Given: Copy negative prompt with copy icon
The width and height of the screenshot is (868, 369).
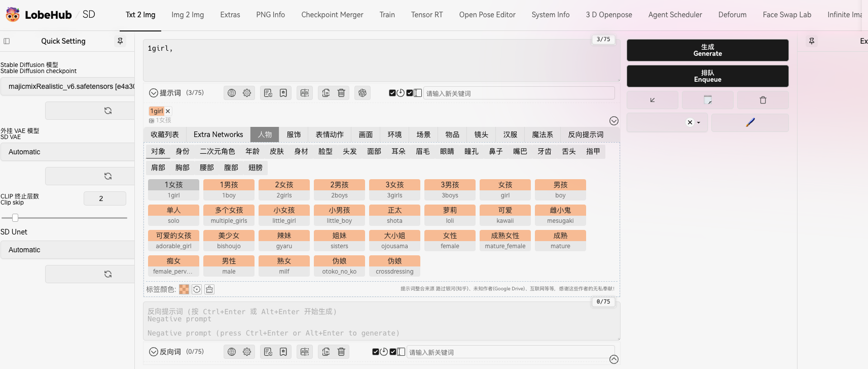Looking at the screenshot, I should pyautogui.click(x=326, y=352).
